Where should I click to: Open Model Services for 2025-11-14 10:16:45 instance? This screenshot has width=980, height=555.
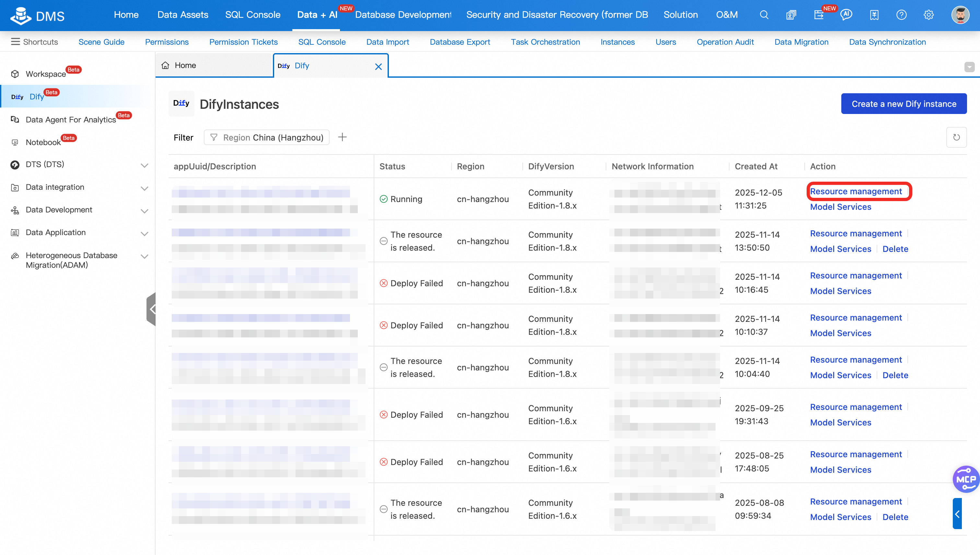pos(840,291)
